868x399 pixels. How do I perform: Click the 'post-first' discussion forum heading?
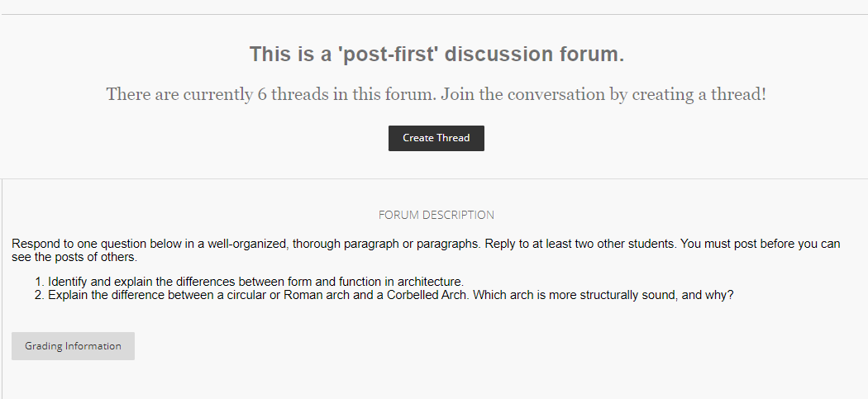click(436, 55)
